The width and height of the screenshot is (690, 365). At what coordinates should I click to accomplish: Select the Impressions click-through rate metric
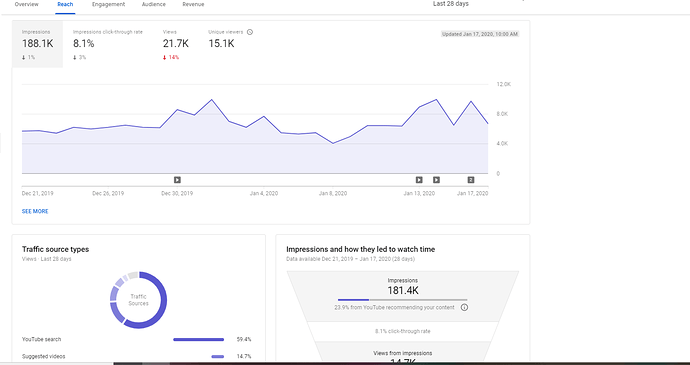pyautogui.click(x=108, y=44)
